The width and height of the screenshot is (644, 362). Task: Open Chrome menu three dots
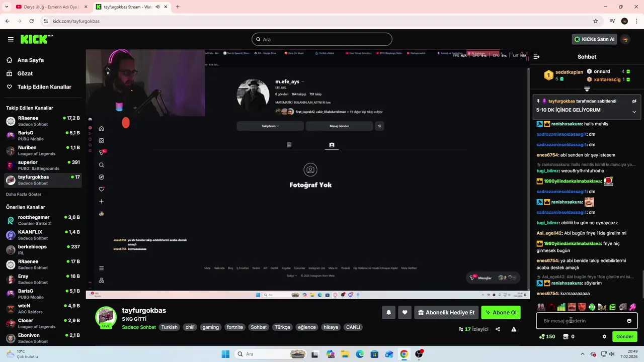[x=637, y=21]
